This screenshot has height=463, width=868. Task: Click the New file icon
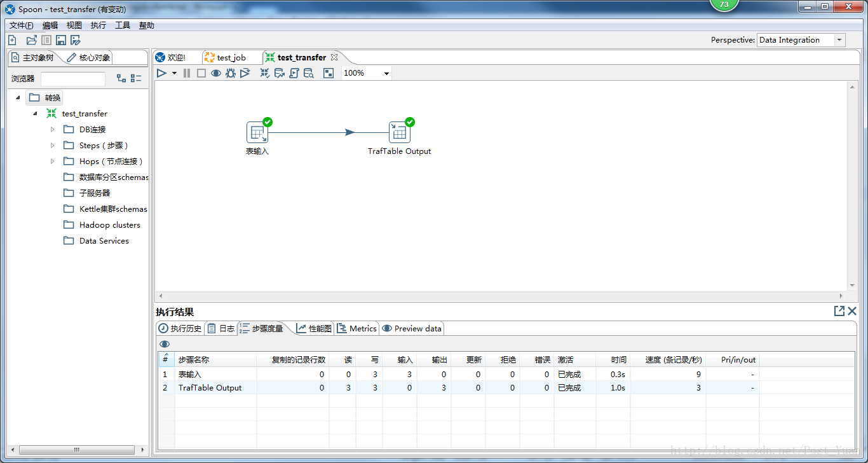tap(12, 40)
